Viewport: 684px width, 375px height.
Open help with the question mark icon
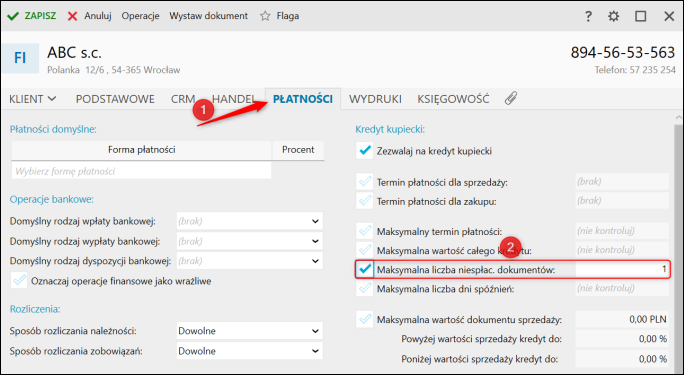[x=588, y=17]
